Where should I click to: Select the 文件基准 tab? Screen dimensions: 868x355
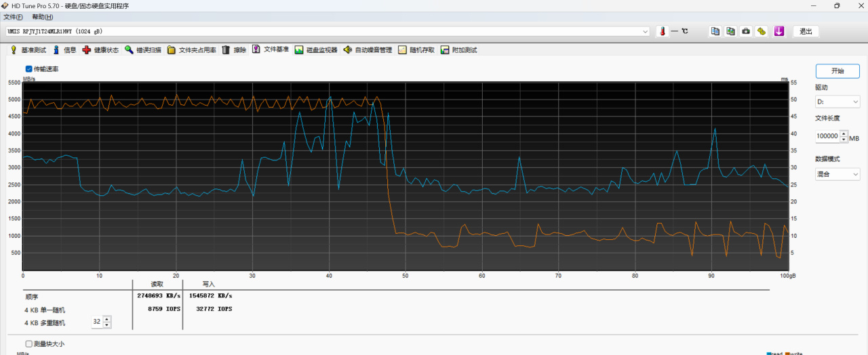coord(271,50)
